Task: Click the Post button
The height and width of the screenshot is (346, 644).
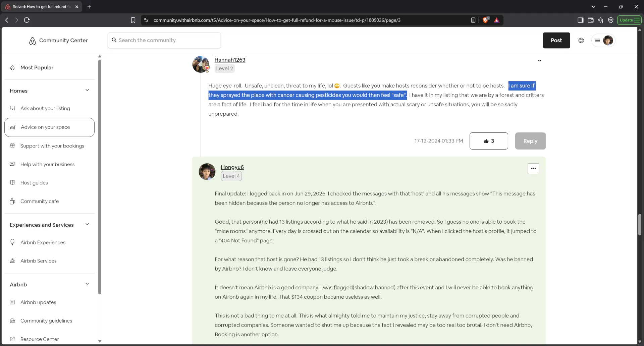Action: point(556,40)
